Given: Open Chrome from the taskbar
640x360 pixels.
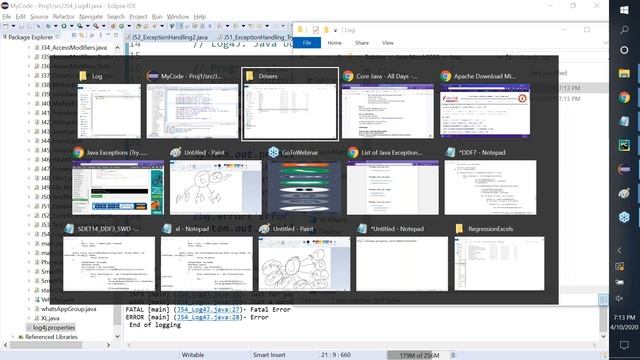Looking at the screenshot, I should [x=624, y=97].
